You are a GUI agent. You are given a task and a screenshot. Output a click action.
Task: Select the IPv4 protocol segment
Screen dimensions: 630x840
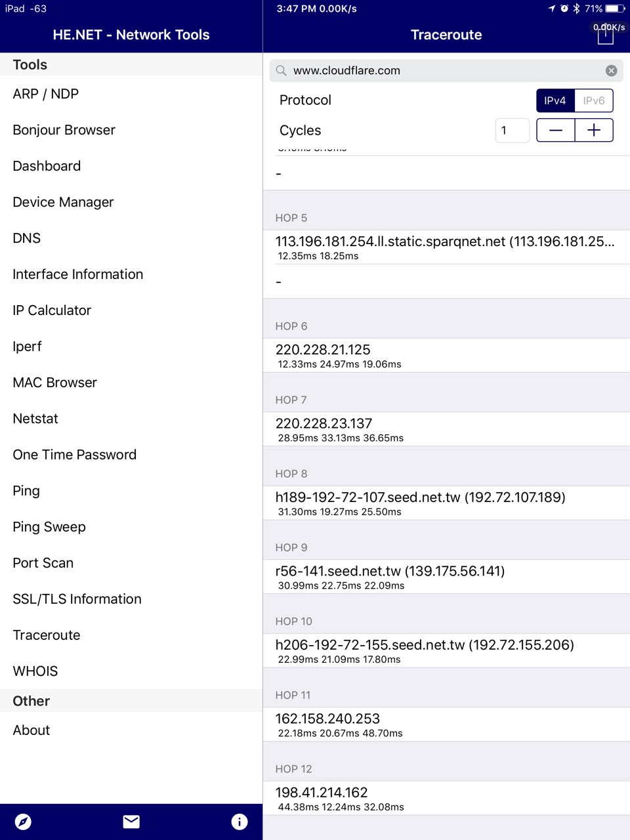(555, 100)
